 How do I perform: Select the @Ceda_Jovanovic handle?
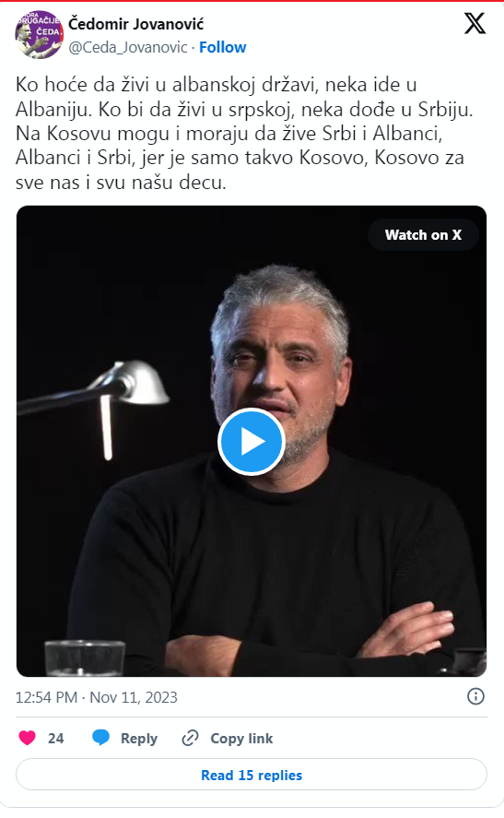(x=128, y=47)
